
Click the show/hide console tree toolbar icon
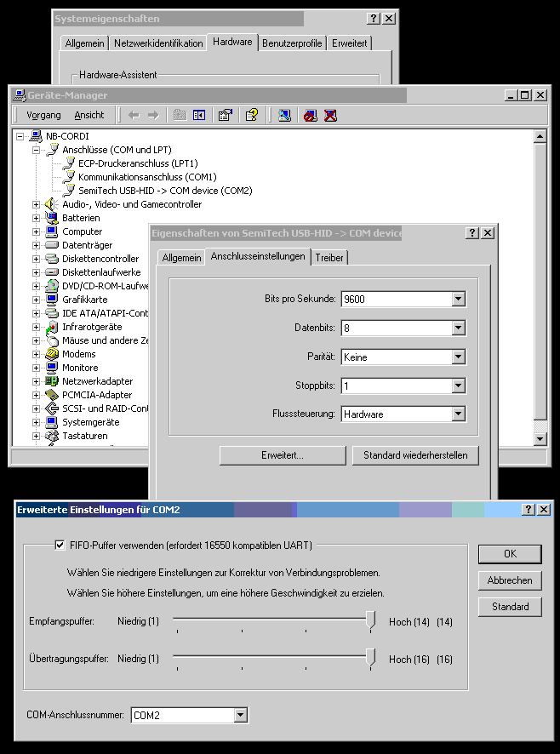point(198,115)
